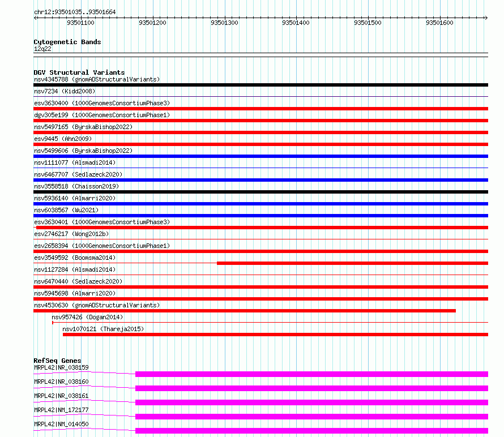Viewport: 504px width, 437px height.
Task: Open the MRPL42|NM_014050 transcript label
Action: coord(61,424)
